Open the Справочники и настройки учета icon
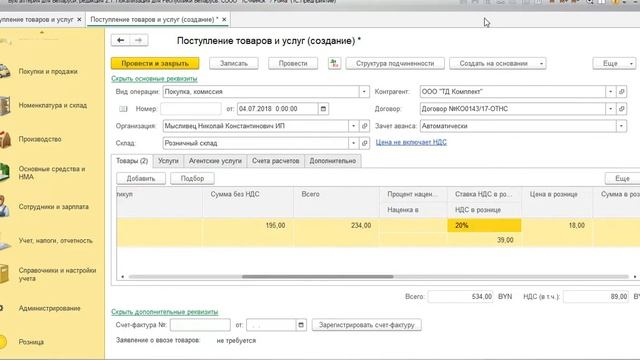The height and width of the screenshot is (360, 640). [x=4, y=274]
